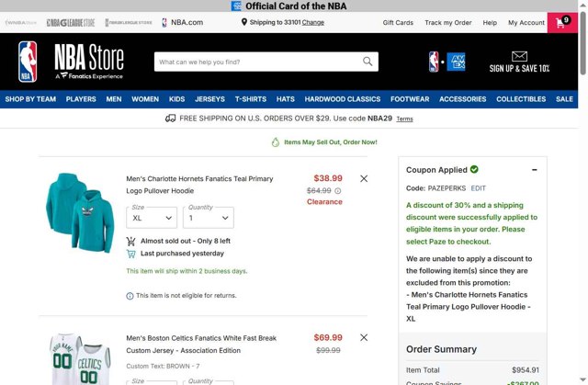Open the HATS menu

click(x=286, y=99)
